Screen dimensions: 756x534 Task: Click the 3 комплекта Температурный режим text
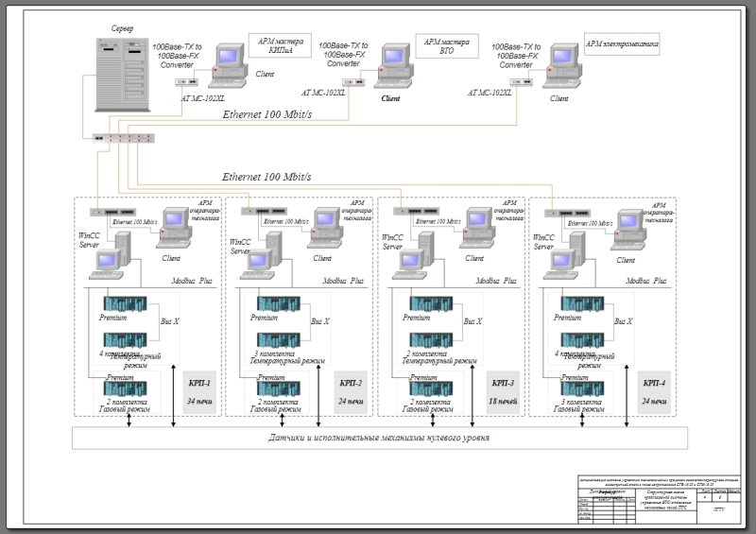coord(287,357)
